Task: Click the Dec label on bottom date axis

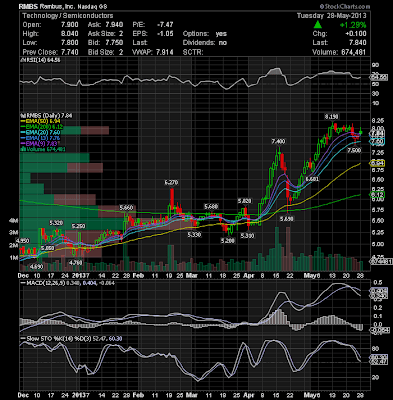Action: (24, 395)
